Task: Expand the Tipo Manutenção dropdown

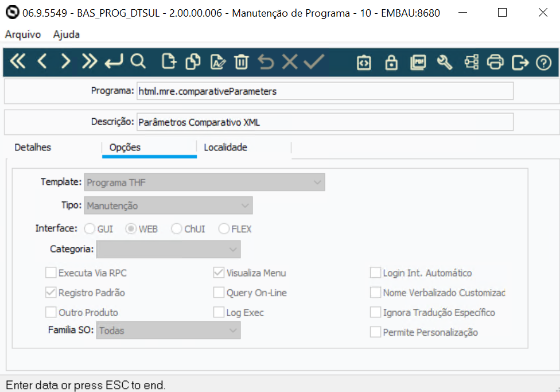Action: coord(168,205)
